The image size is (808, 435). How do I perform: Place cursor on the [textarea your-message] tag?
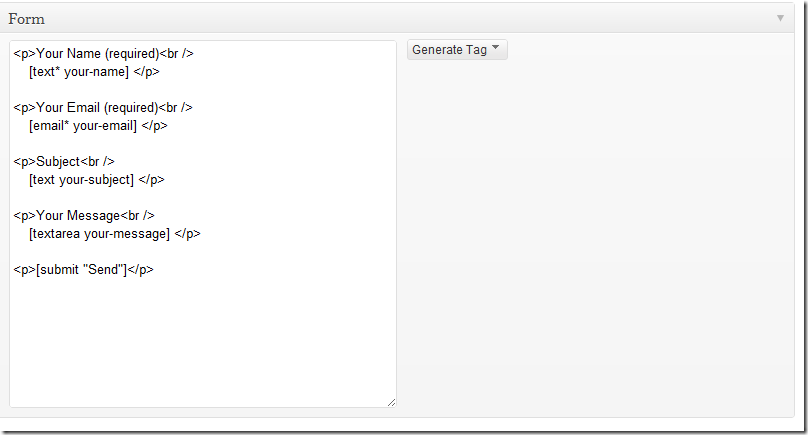coord(99,233)
